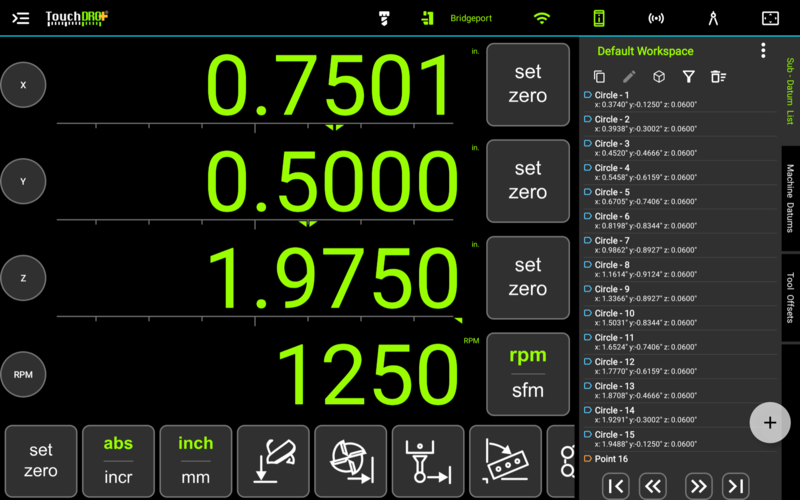Select Circle - 15 in datum list
This screenshot has width=800, height=500.
point(680,439)
